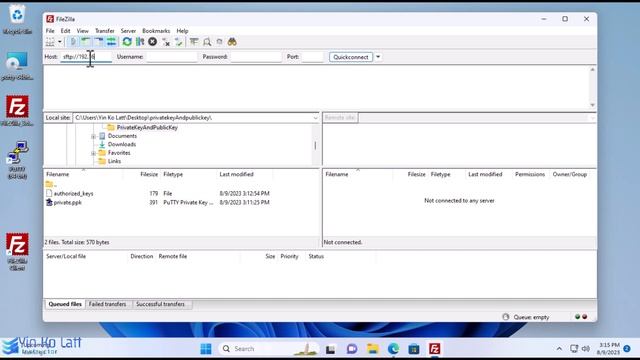
Task: Click local directory tree scrollbar
Action: [315, 145]
